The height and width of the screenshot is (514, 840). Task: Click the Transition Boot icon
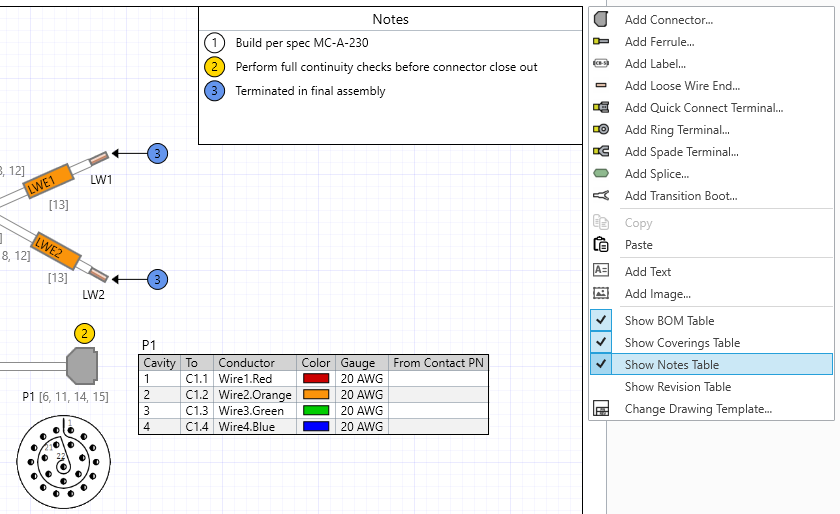click(601, 195)
